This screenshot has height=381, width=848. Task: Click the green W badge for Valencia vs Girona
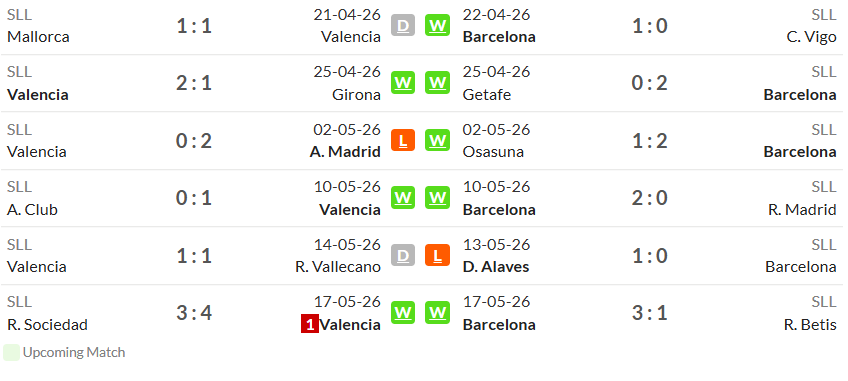(403, 83)
